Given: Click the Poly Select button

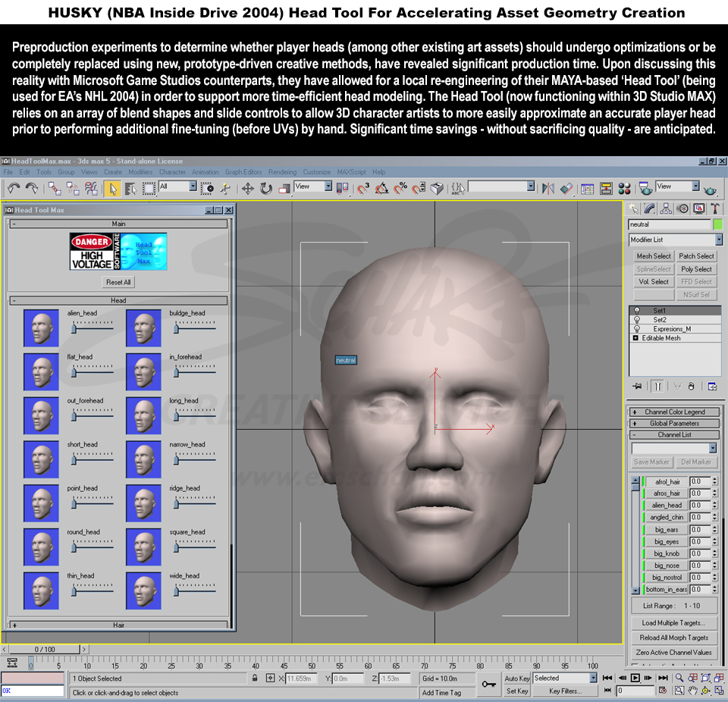Looking at the screenshot, I should 696,269.
